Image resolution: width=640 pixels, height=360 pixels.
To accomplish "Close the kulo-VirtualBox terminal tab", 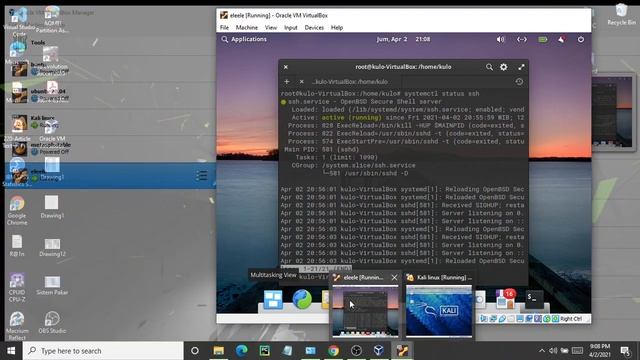I will click(x=302, y=82).
